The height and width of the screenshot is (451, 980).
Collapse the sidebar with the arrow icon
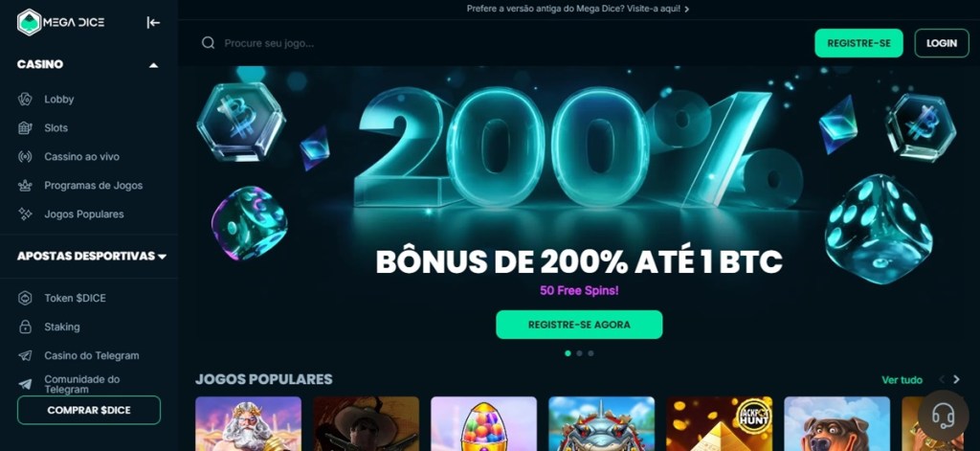(x=153, y=23)
